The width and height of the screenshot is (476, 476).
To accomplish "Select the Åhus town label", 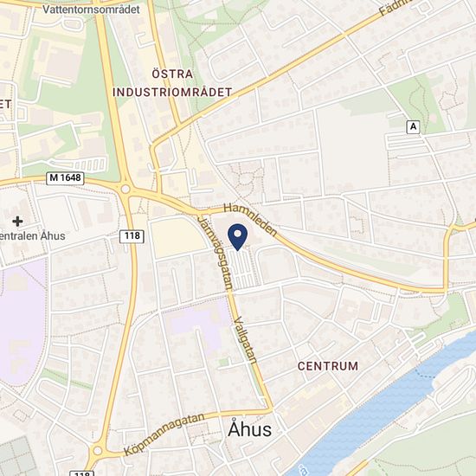I will 249,429.
